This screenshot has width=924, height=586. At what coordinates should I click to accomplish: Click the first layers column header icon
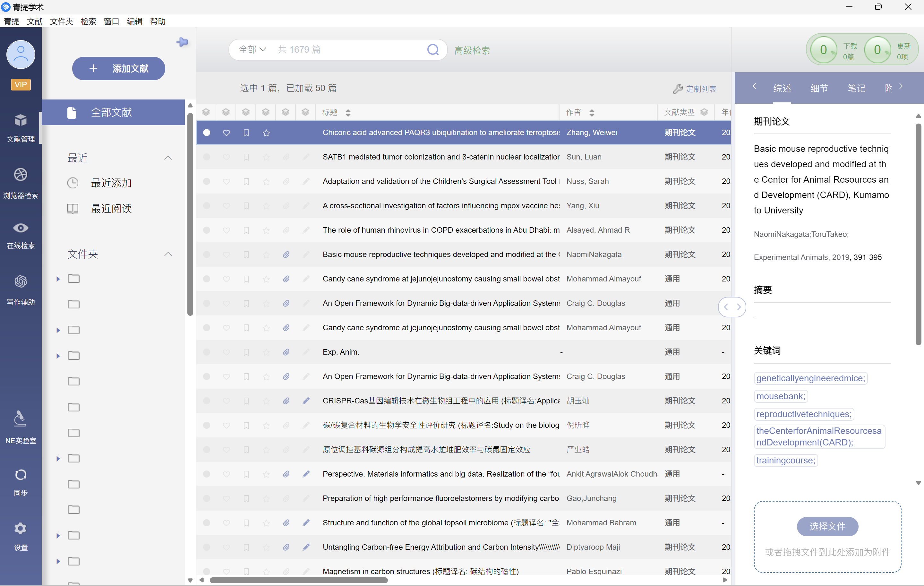coord(206,112)
